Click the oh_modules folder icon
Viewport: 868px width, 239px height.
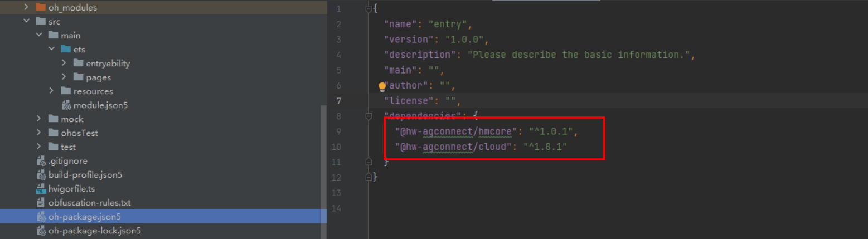[x=40, y=8]
